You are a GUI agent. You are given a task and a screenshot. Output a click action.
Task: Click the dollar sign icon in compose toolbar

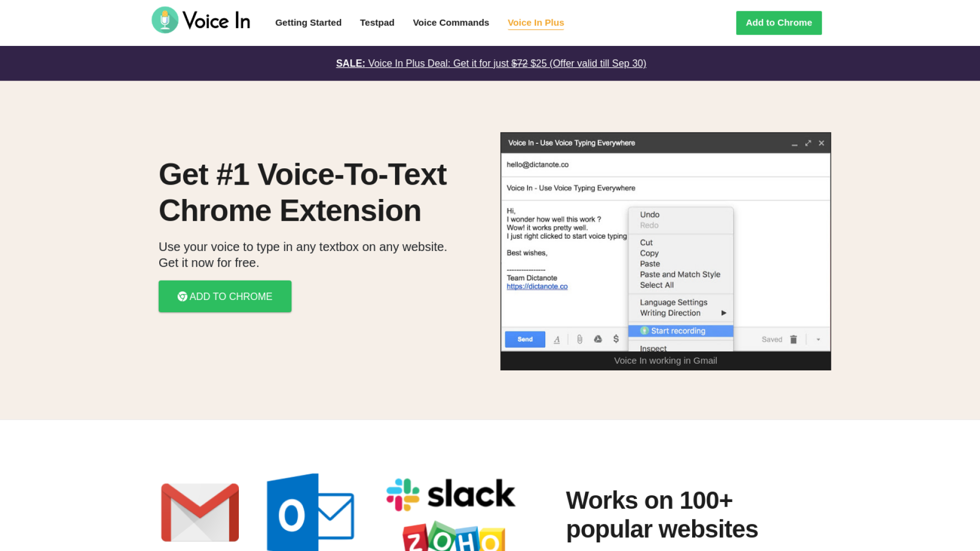point(616,339)
